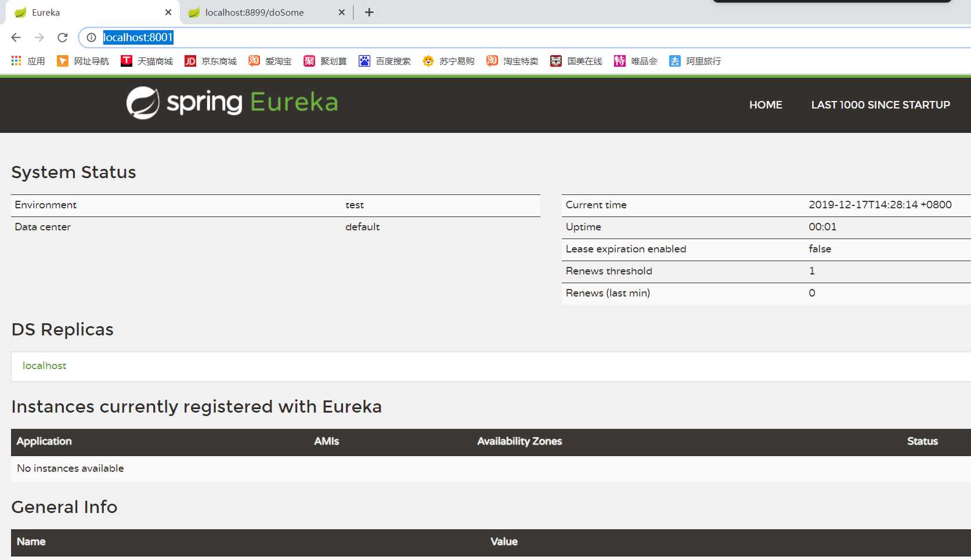Open the 天猫商城 bookmark

tap(147, 61)
